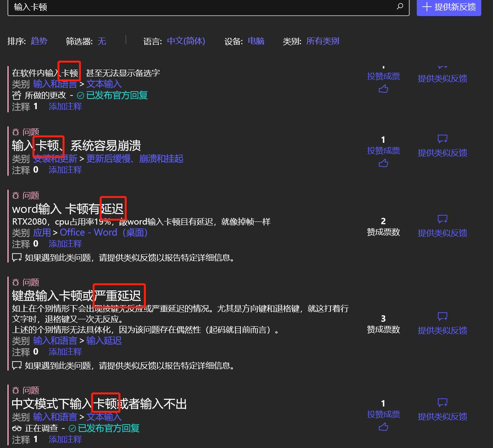
Task: Open the Office - Word (桌面) subcategory link
Action: 104,232
